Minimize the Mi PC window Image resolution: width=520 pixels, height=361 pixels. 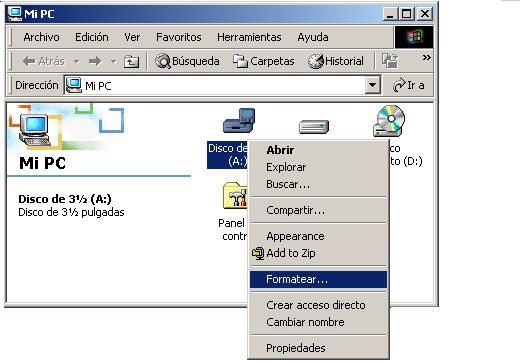(390, 14)
